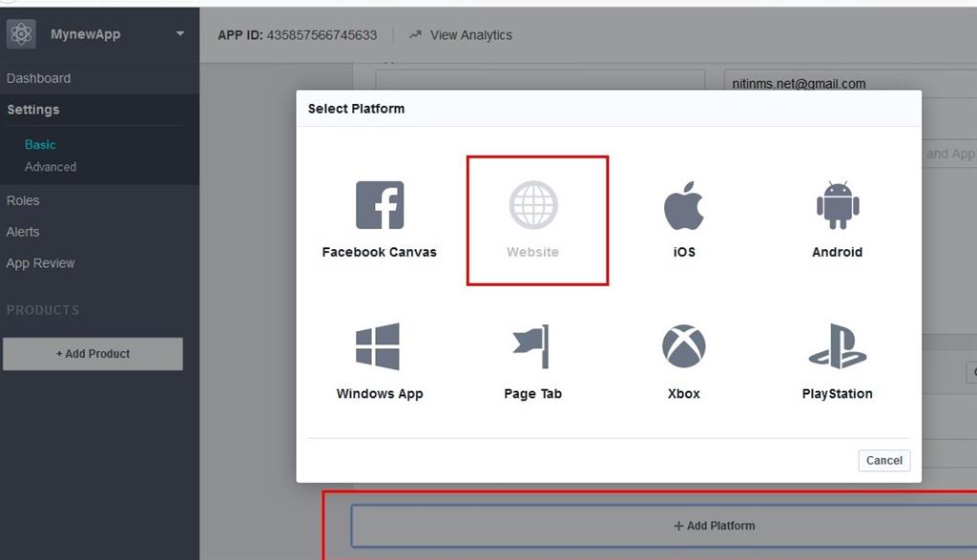Click the + Add Platform button

click(x=664, y=526)
